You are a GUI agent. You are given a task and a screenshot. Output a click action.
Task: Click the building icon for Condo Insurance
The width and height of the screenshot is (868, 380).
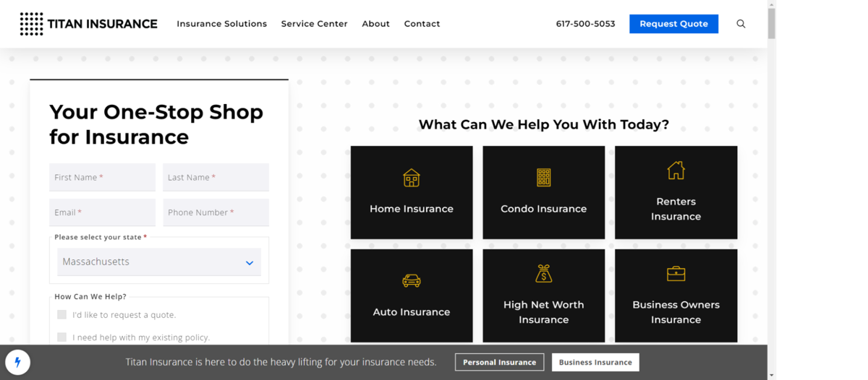click(544, 178)
